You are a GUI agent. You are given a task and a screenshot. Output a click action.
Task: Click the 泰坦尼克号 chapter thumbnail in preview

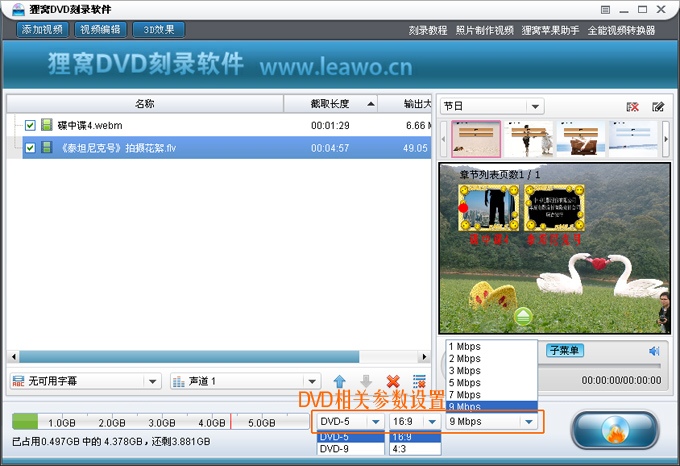click(x=554, y=208)
